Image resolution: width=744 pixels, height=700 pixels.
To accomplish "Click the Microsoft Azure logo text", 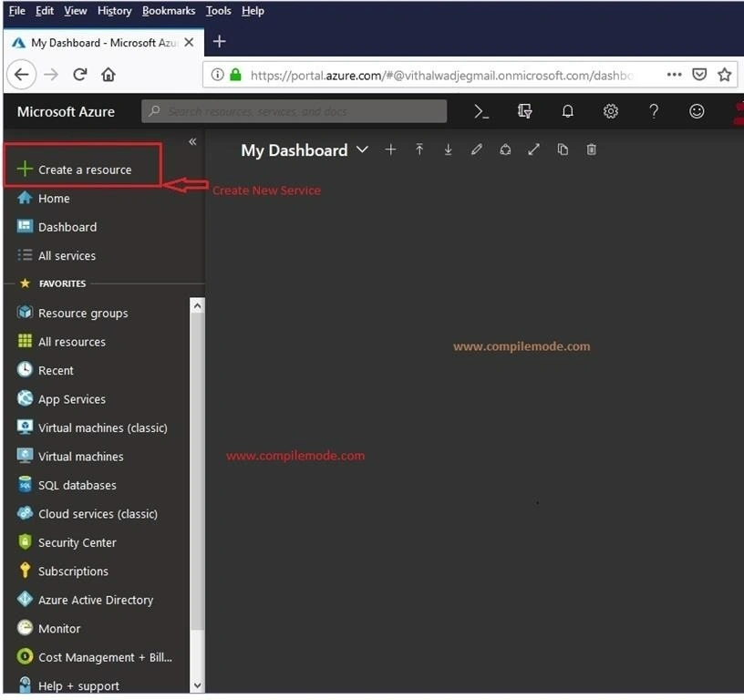I will click(x=66, y=112).
